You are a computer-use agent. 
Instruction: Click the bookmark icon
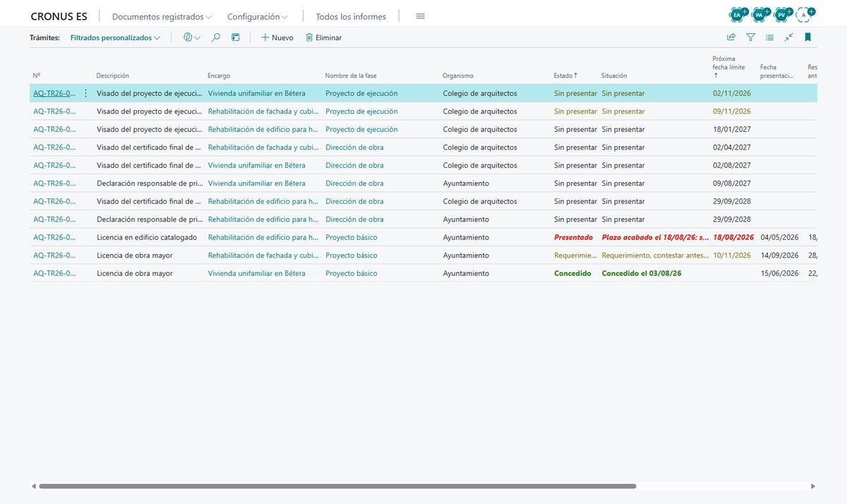pyautogui.click(x=808, y=37)
